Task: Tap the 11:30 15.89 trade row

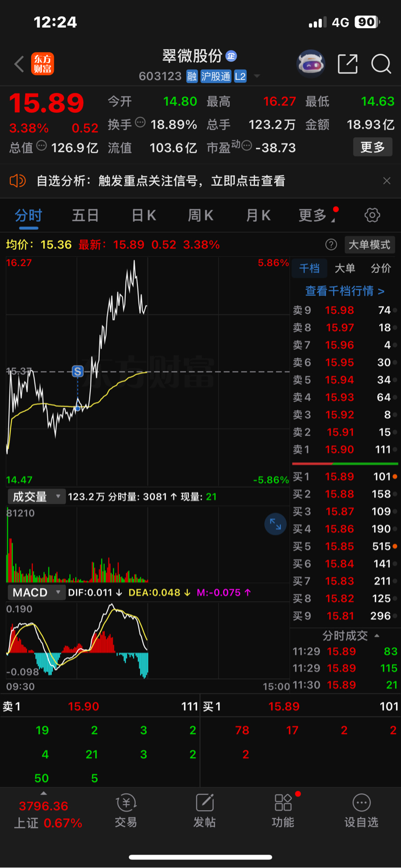Action: click(x=345, y=685)
